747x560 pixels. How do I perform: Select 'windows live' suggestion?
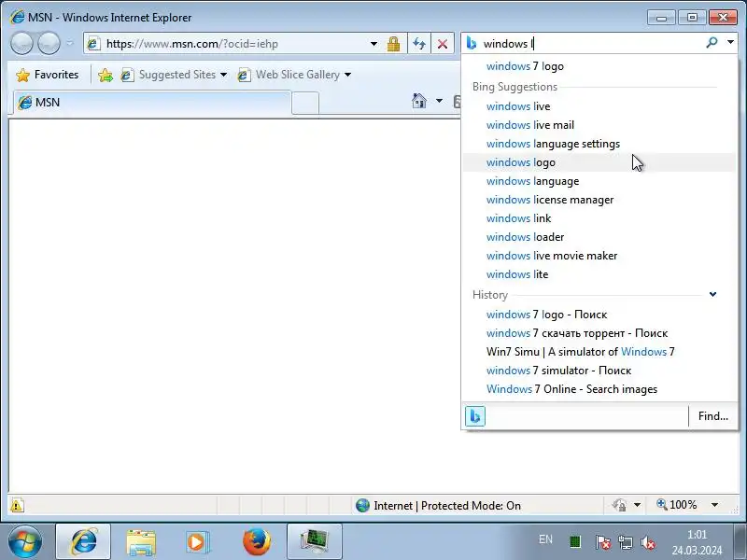point(599,106)
